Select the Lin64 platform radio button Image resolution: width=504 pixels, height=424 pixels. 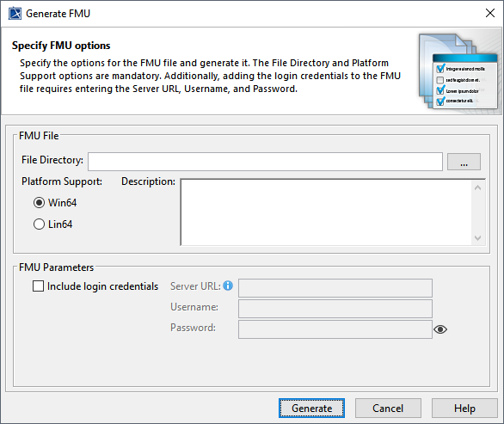39,224
